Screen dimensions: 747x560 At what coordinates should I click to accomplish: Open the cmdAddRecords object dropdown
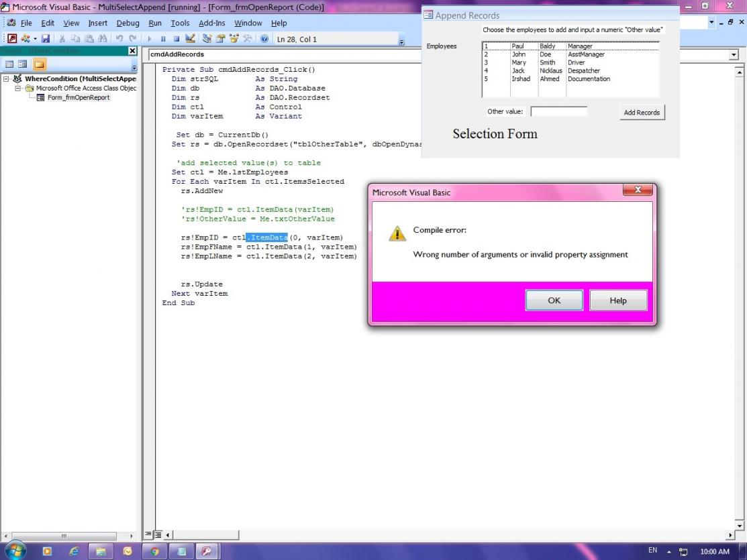point(285,54)
